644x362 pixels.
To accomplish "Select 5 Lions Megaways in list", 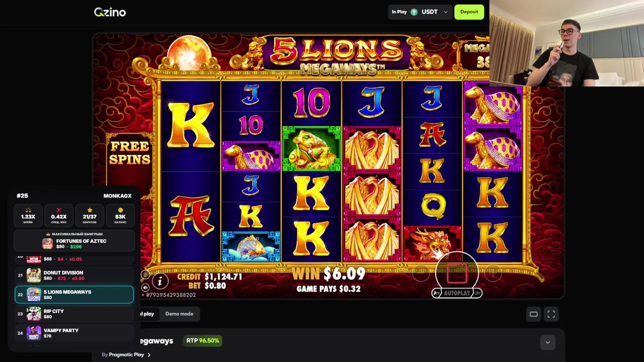I will (74, 295).
